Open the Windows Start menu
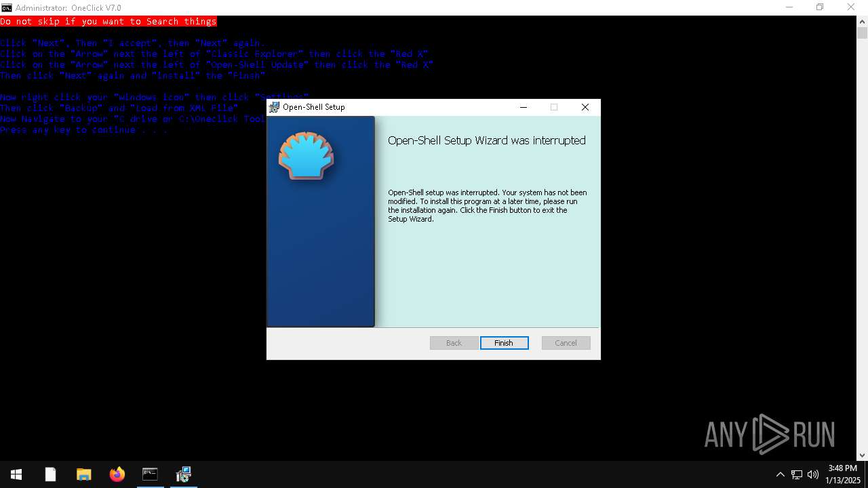 (x=16, y=474)
